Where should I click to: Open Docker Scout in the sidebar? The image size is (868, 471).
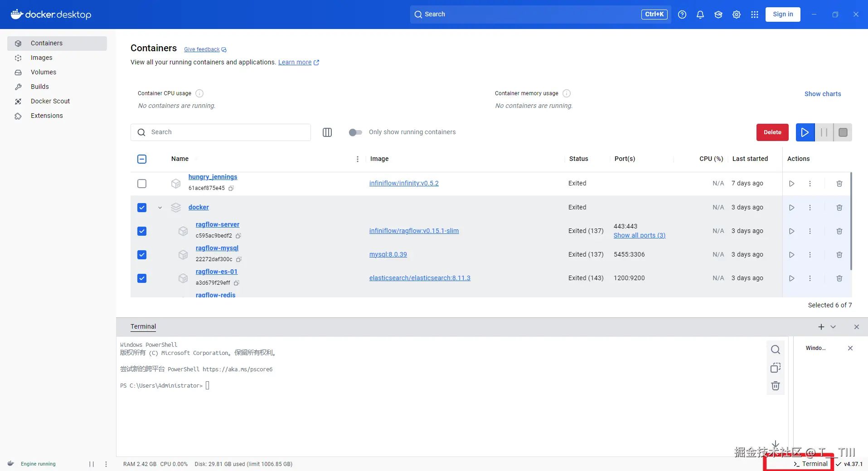(57, 102)
